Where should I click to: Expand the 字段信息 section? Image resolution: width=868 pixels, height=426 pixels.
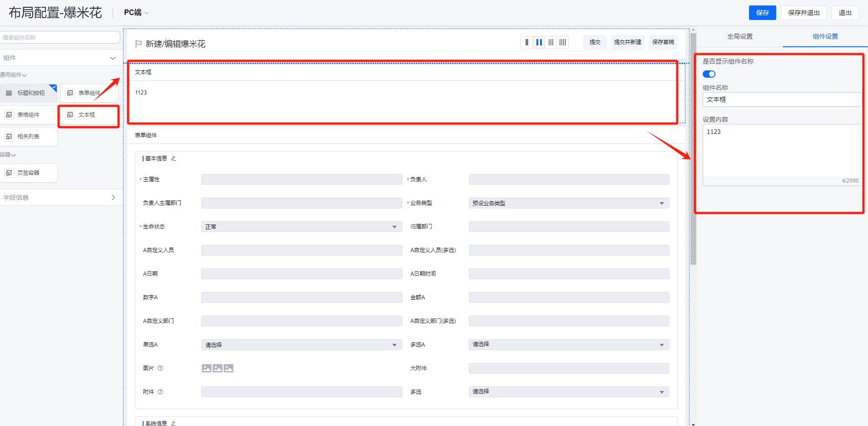pos(113,198)
